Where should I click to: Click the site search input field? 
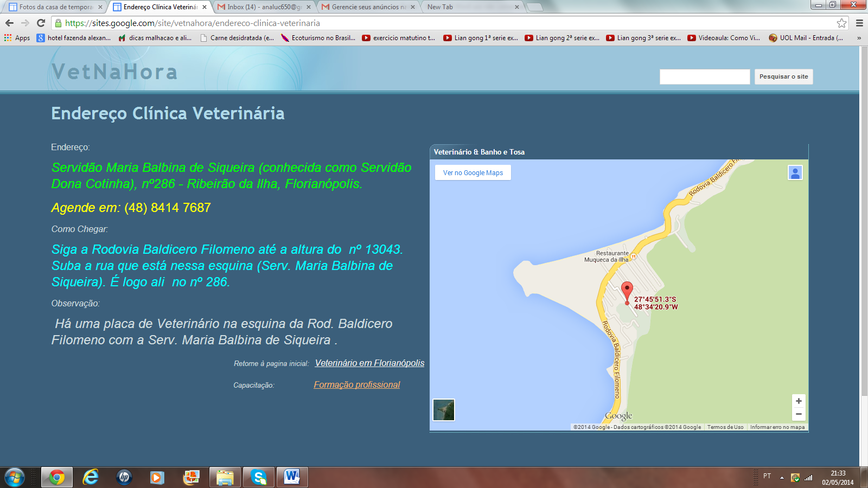[704, 77]
